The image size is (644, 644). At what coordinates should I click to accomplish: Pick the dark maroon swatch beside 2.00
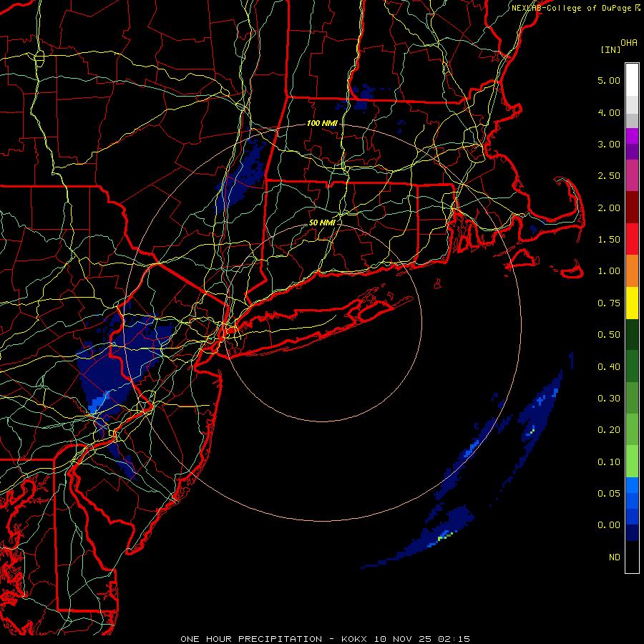632,208
